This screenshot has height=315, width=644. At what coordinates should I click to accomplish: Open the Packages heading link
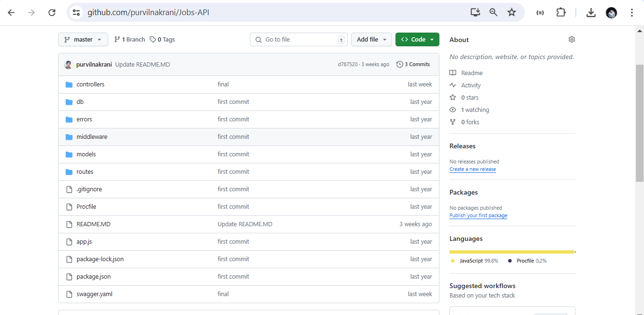pos(464,193)
